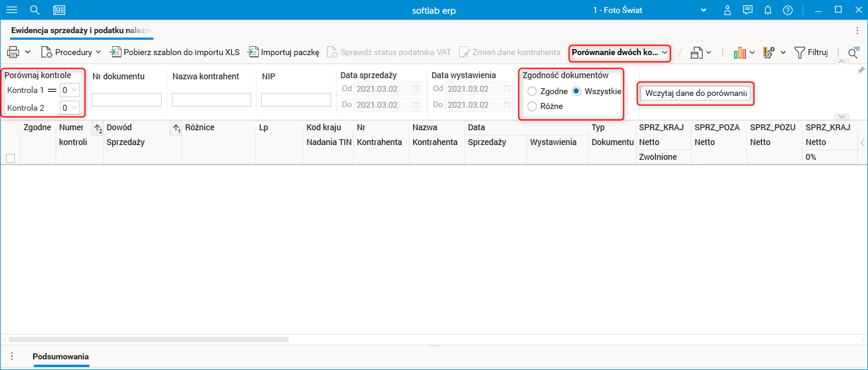Expand dropdown arrow next to layout icon
The height and width of the screenshot is (370, 868).
tap(709, 53)
